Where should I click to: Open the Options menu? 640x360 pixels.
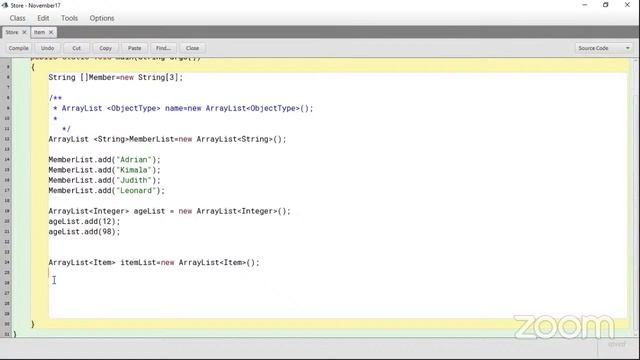point(102,18)
